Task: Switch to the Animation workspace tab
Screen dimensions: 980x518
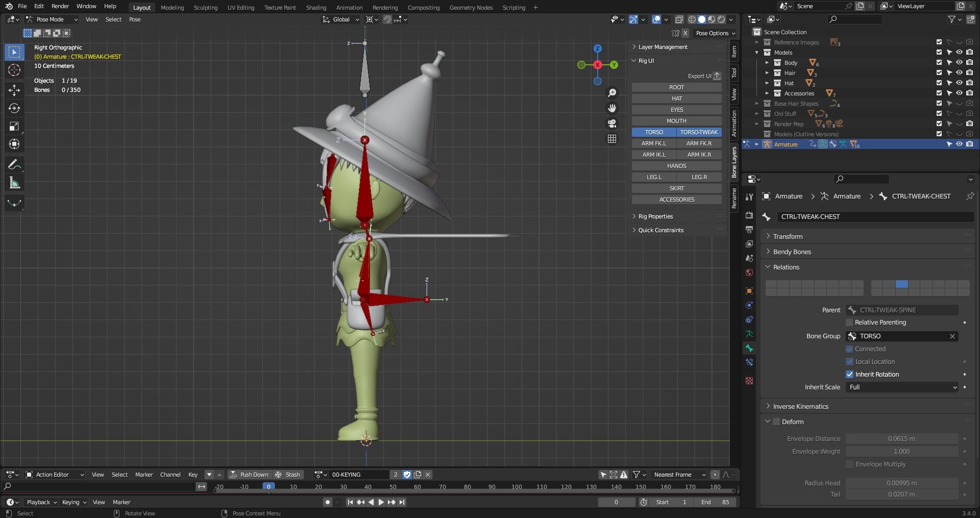Action: [349, 8]
